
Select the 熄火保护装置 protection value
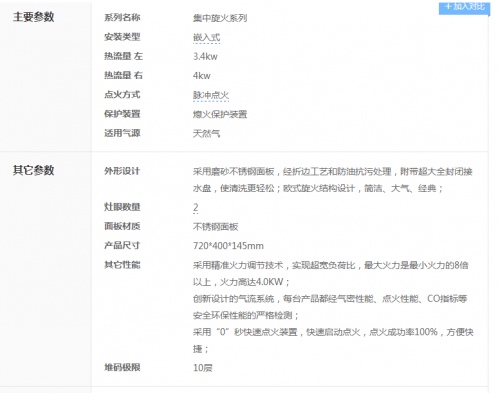[220, 115]
